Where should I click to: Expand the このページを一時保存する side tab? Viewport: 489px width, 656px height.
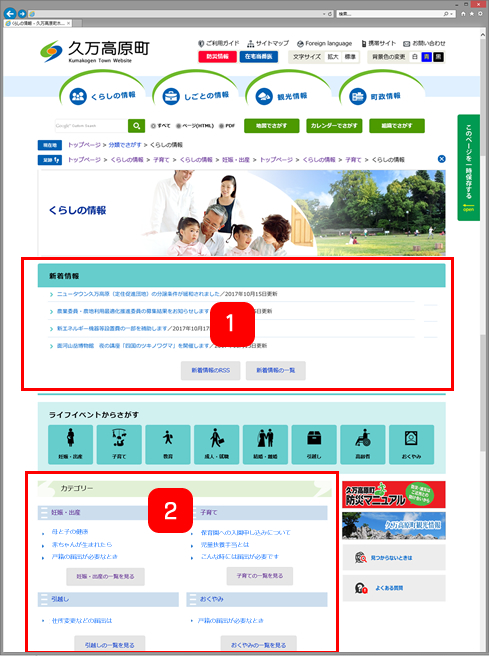coord(469,167)
